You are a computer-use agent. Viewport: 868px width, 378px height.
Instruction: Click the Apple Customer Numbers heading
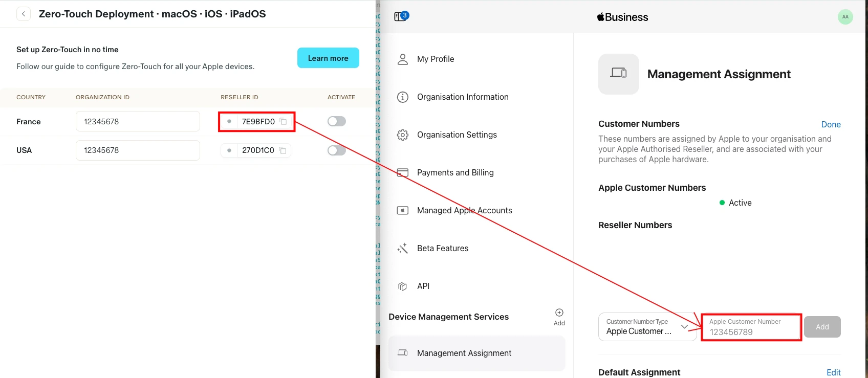coord(652,188)
